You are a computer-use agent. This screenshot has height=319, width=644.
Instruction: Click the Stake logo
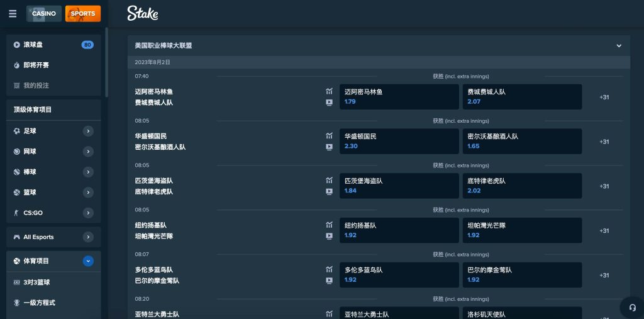pyautogui.click(x=143, y=14)
